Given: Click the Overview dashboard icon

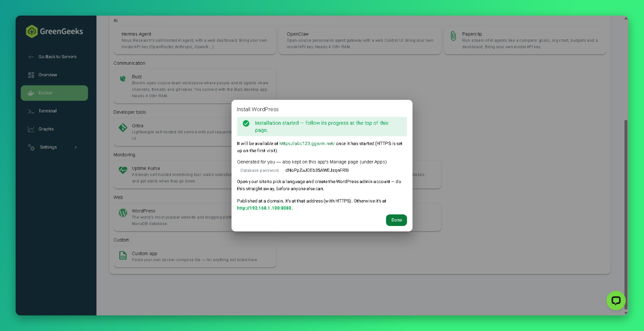Looking at the screenshot, I should (x=31, y=75).
